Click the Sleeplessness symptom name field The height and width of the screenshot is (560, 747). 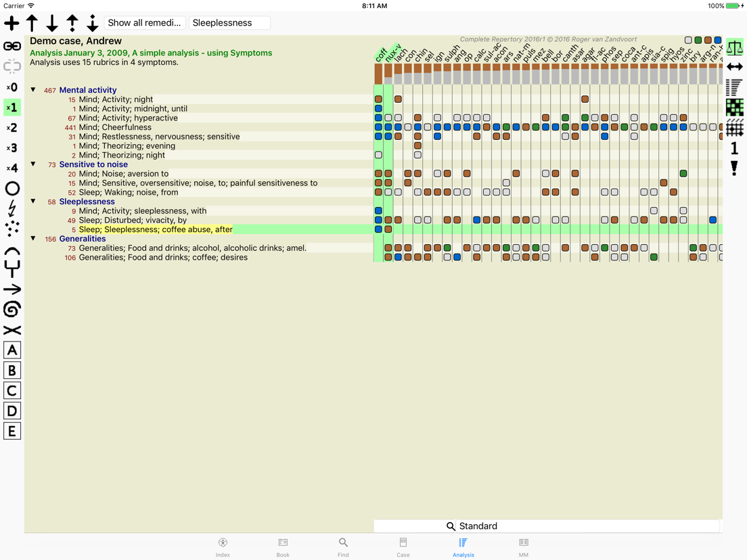coord(229,23)
